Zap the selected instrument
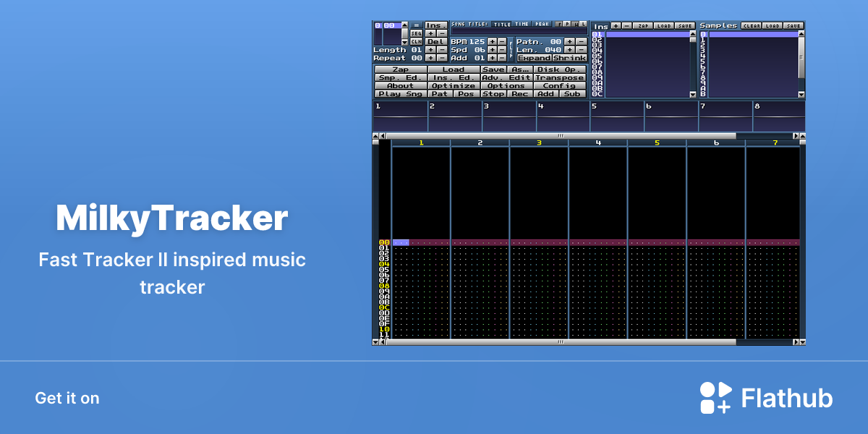868x434 pixels. pyautogui.click(x=643, y=25)
